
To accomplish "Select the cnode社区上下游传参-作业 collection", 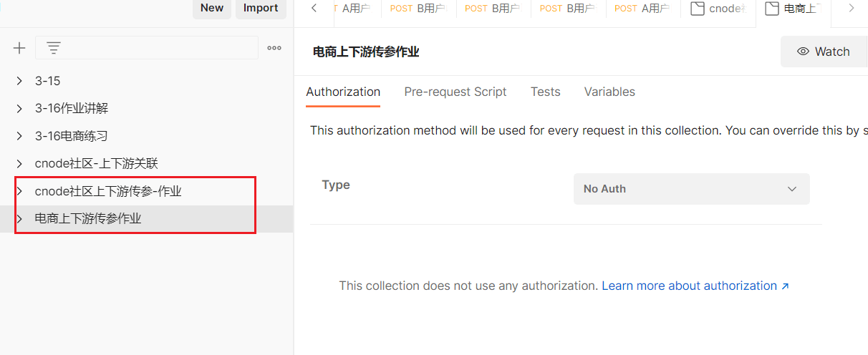I will [107, 191].
